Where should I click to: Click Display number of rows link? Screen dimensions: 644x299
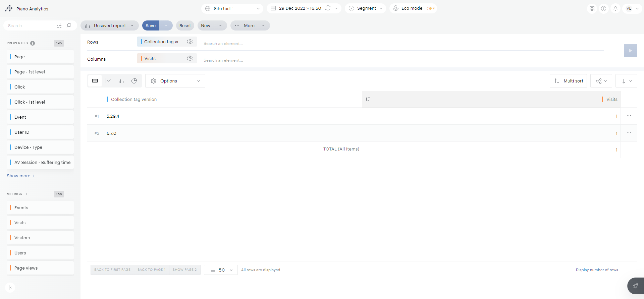[x=597, y=270]
